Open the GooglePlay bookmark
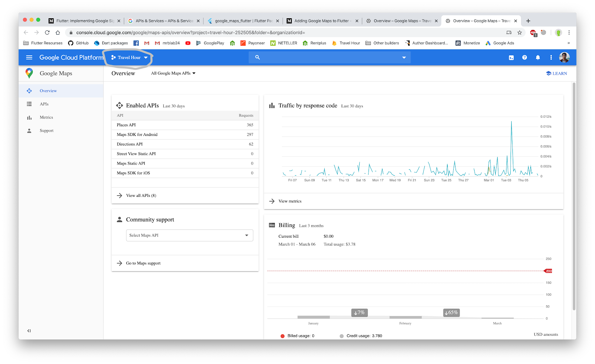 (210, 43)
